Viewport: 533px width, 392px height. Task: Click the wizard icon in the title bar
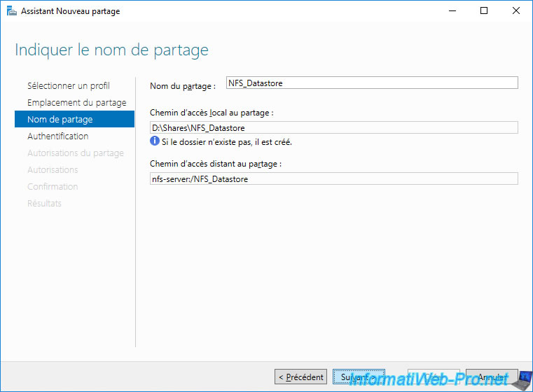11,11
